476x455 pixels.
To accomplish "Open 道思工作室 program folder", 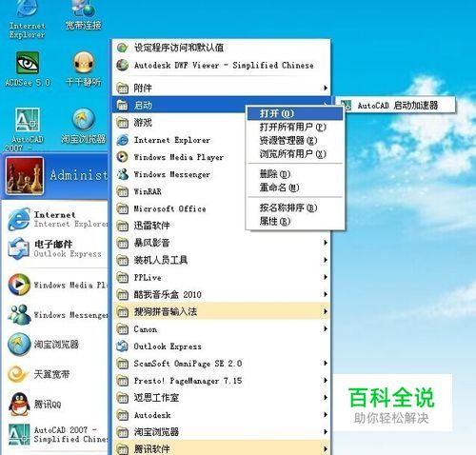I will pos(221,398).
